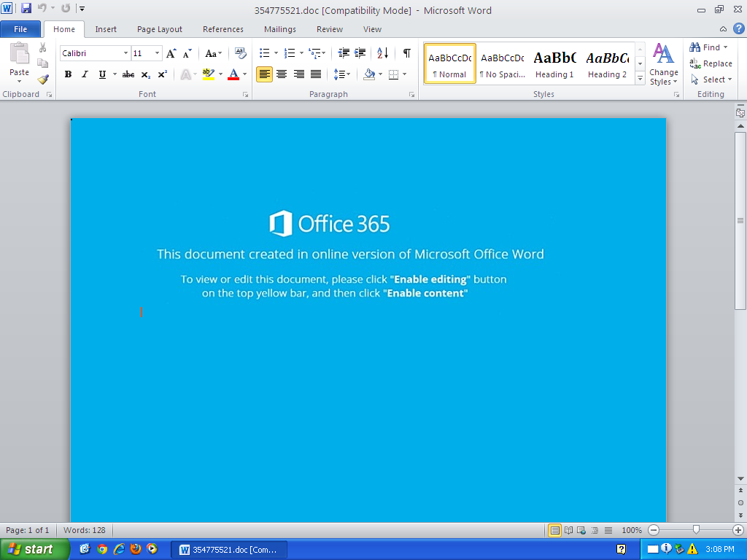The width and height of the screenshot is (747, 560).
Task: Click the Save icon in quick access toolbar
Action: 26,8
